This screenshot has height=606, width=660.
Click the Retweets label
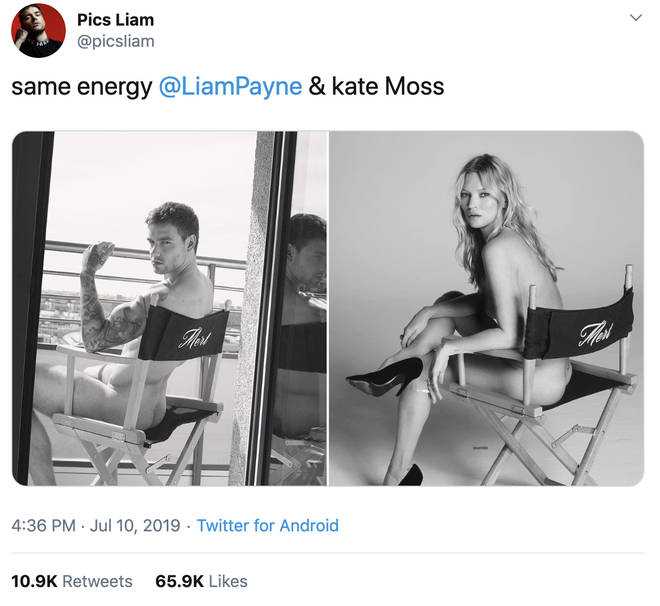coord(97,581)
